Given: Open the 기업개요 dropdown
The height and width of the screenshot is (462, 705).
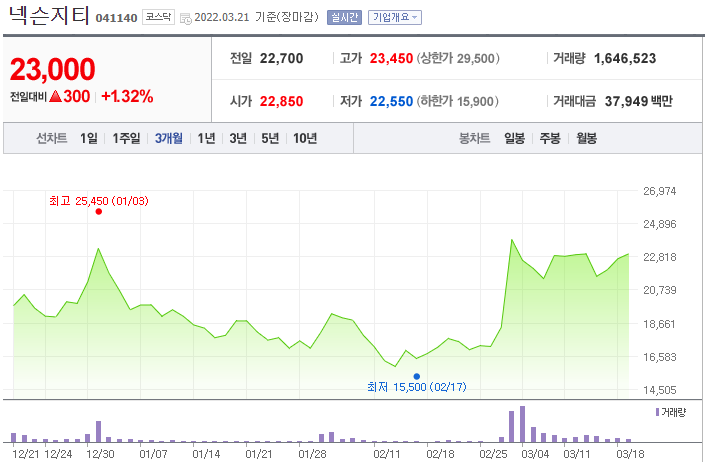Looking at the screenshot, I should click(x=395, y=18).
